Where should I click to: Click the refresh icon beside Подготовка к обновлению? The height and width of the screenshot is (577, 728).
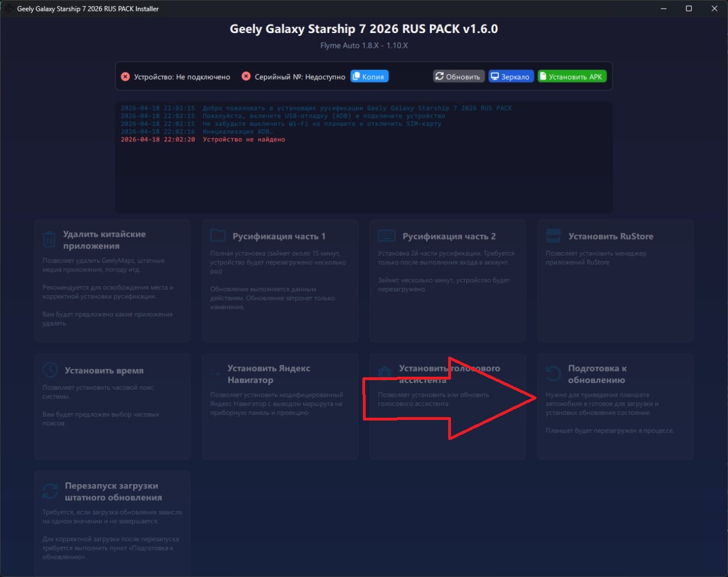(553, 373)
